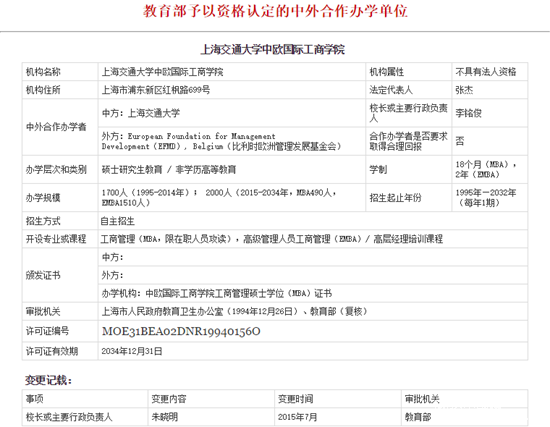This screenshot has height=427, width=550.
Task: Select the 机构住所 label cell
Action: tap(60, 90)
